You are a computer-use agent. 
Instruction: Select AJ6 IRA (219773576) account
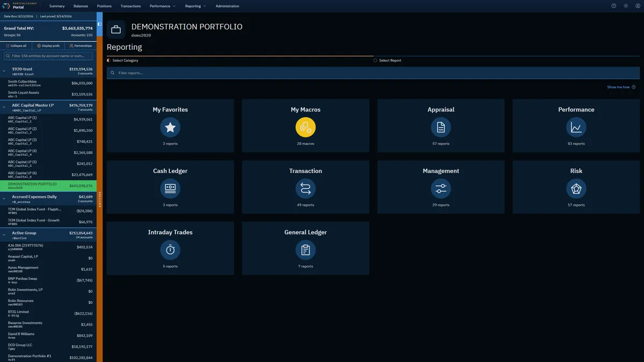48,247
